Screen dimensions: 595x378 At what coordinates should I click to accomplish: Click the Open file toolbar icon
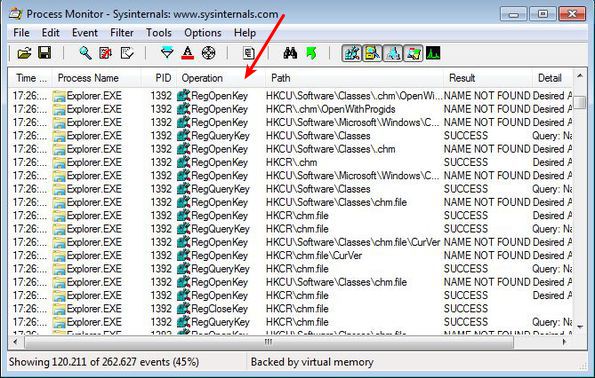point(24,53)
